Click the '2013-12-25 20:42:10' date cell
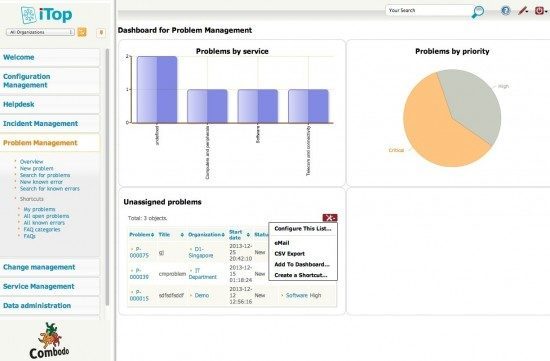The image size is (550, 361). [241, 252]
